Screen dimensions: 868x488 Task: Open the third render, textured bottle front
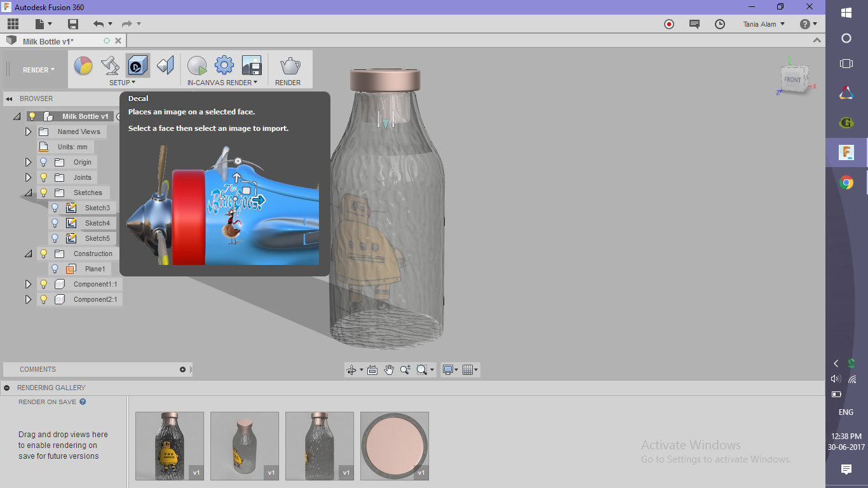[320, 446]
